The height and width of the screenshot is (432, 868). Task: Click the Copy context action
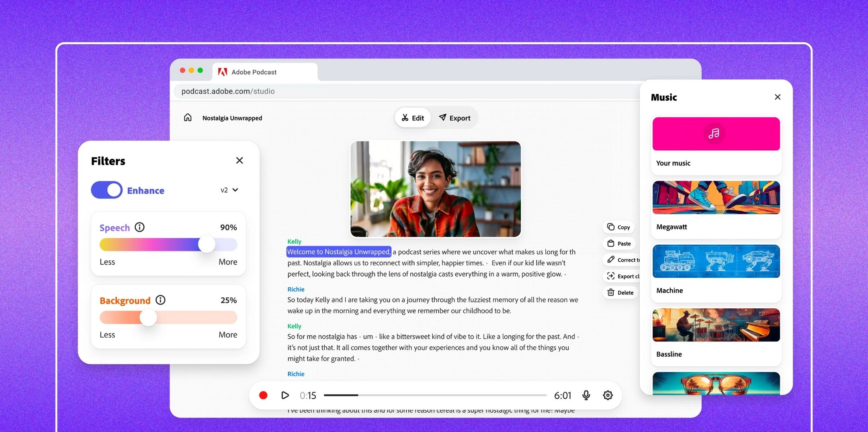click(x=618, y=227)
